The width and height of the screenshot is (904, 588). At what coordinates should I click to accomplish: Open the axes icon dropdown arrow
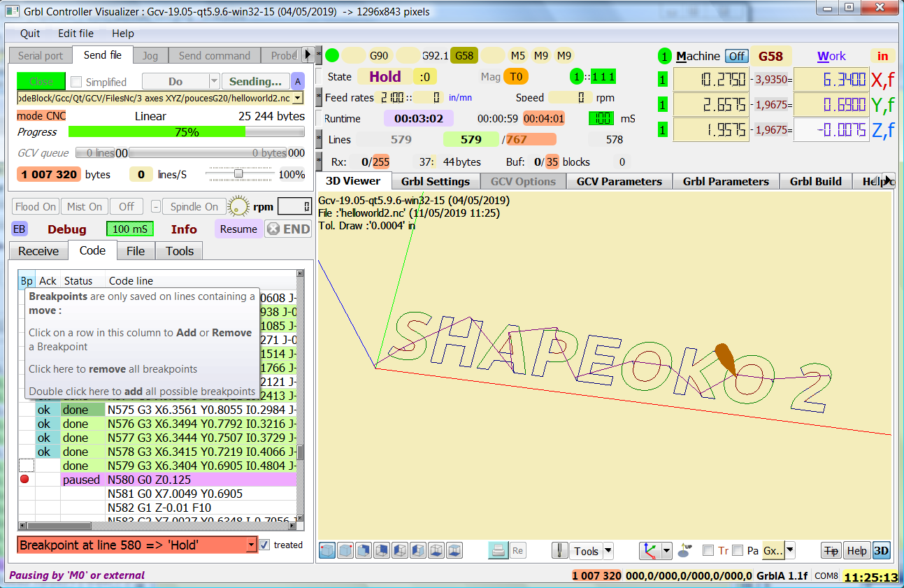click(666, 551)
